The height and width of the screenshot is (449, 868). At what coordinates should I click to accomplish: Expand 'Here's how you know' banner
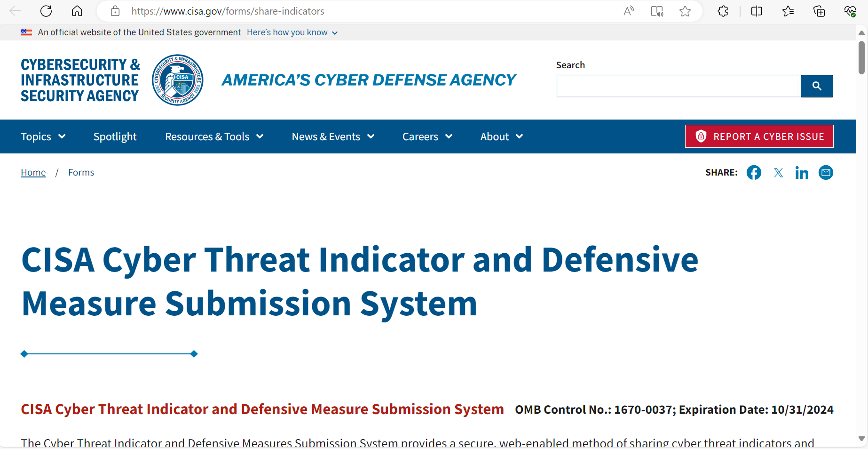click(292, 32)
